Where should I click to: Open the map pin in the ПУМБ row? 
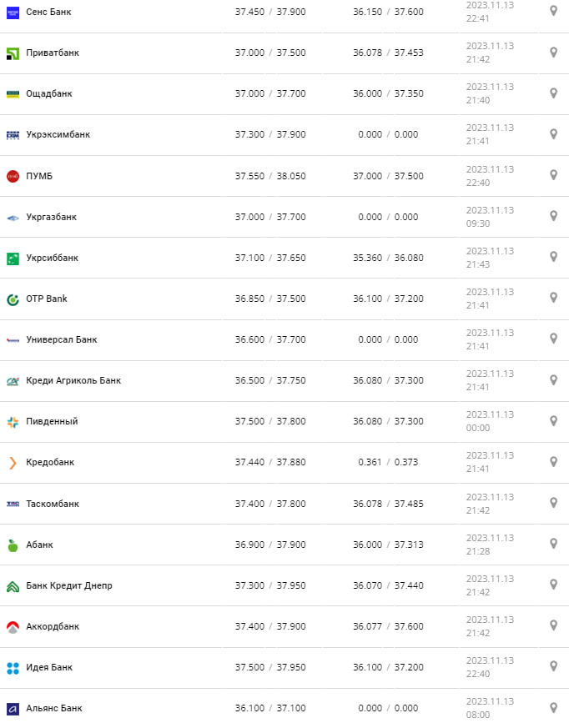point(552,175)
